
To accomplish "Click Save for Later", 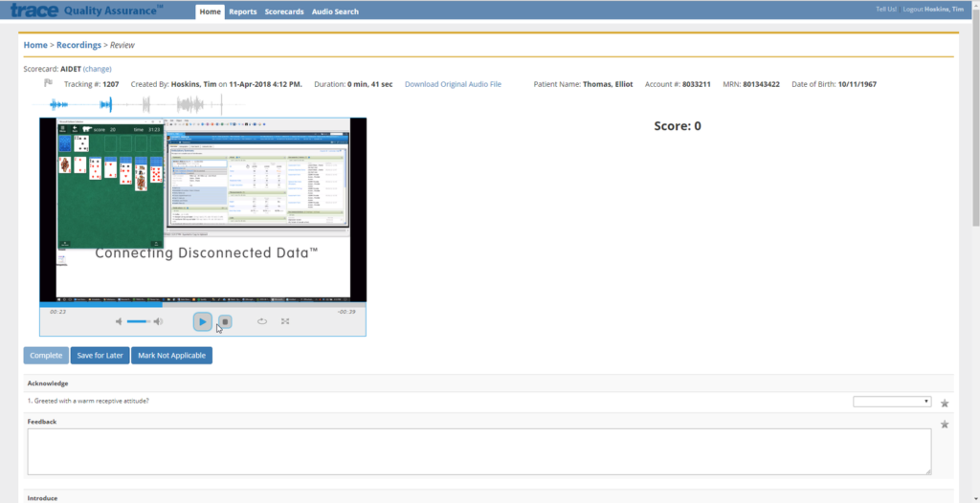I will point(100,356).
